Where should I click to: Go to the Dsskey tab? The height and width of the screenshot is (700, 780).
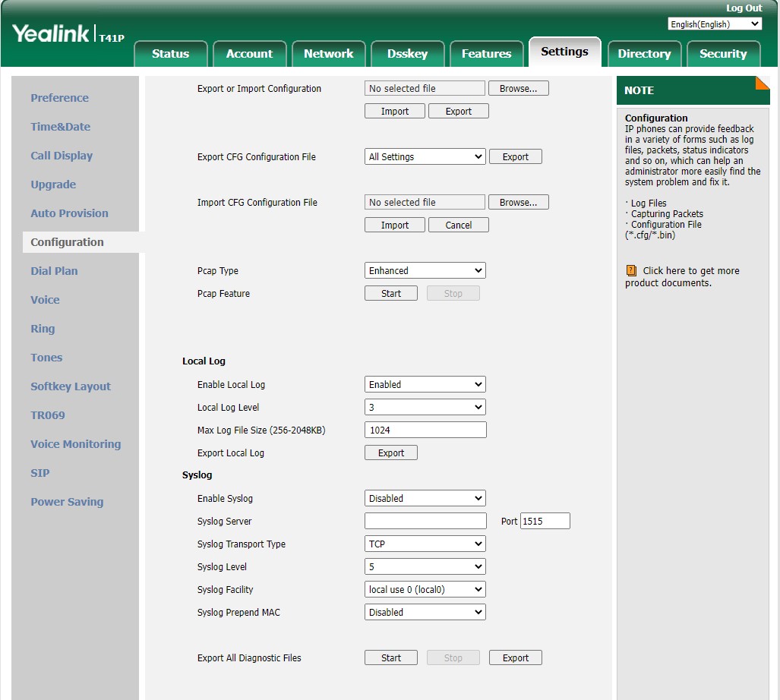coord(407,54)
